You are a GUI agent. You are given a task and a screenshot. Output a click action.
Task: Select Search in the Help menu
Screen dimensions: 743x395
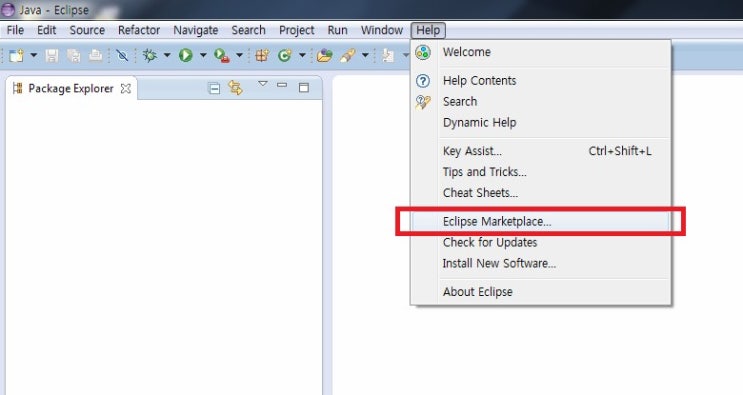(541, 101)
